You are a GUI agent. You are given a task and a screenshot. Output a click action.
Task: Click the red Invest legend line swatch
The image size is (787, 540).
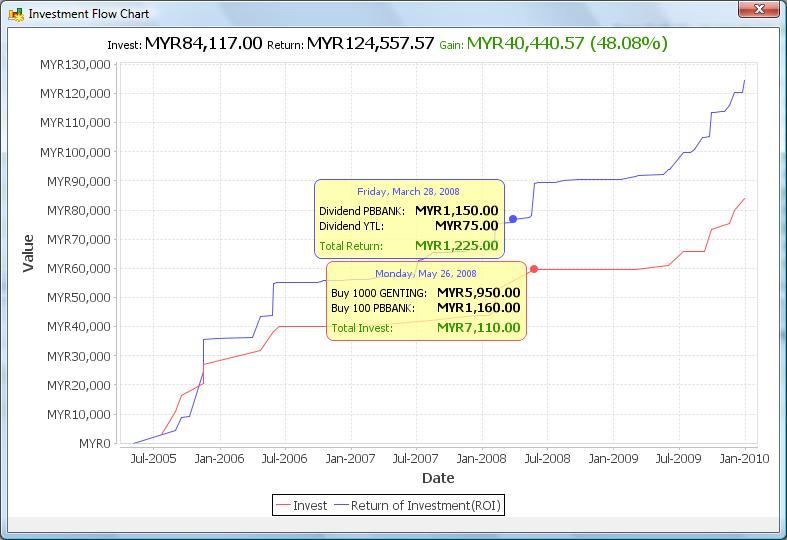283,506
